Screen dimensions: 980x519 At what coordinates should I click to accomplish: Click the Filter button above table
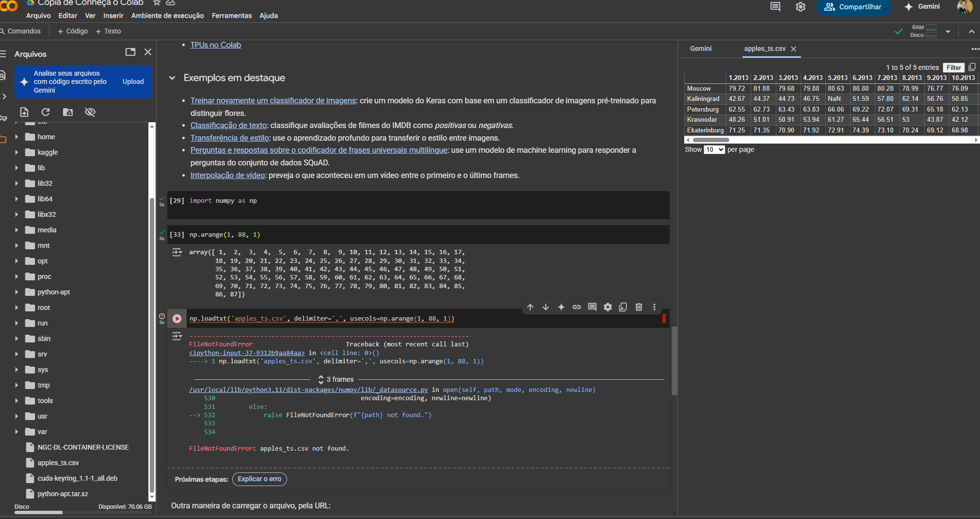tap(954, 67)
